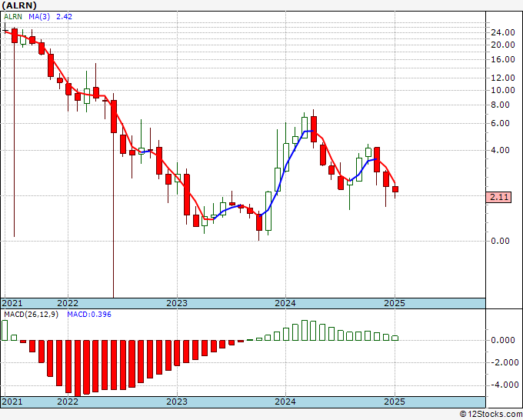Image resolution: width=523 pixels, height=420 pixels.
Task: Click the MACD(26,12,9) indicator label
Action: [x=31, y=315]
